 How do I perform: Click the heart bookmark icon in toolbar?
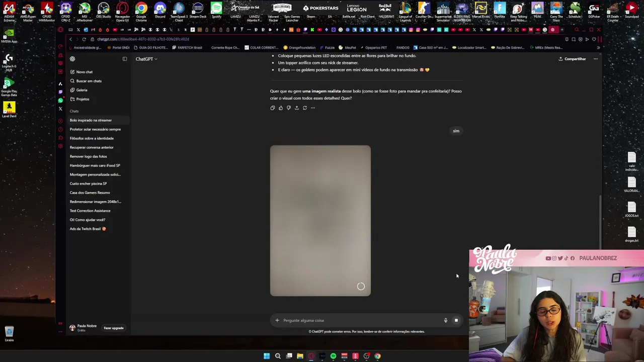pos(594,39)
